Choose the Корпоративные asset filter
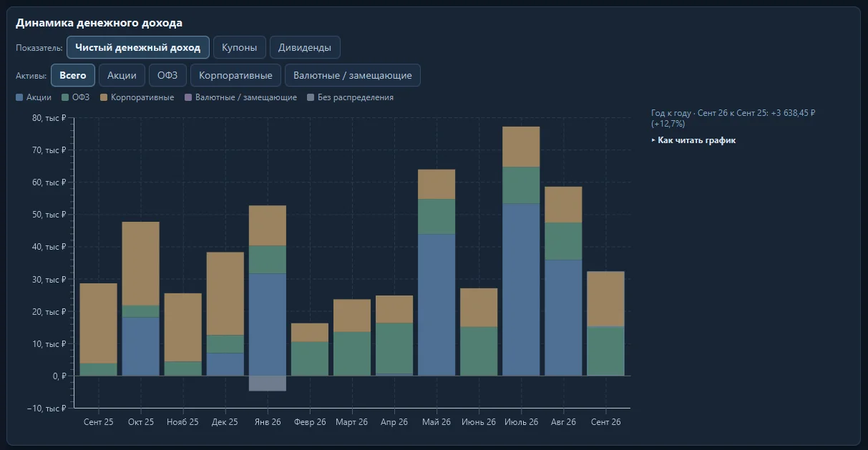This screenshot has height=450, width=868. point(235,75)
